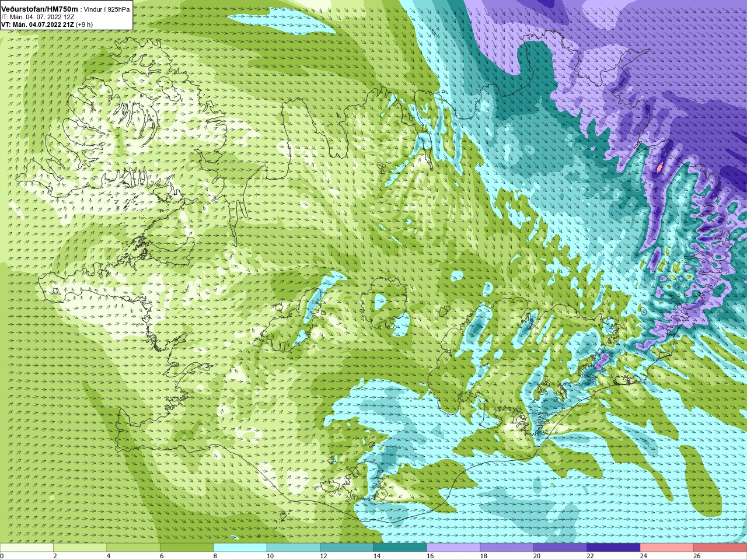Click the purple legend swatch between 18 and 20
Image resolution: width=747 pixels, height=560 pixels.
(507, 547)
